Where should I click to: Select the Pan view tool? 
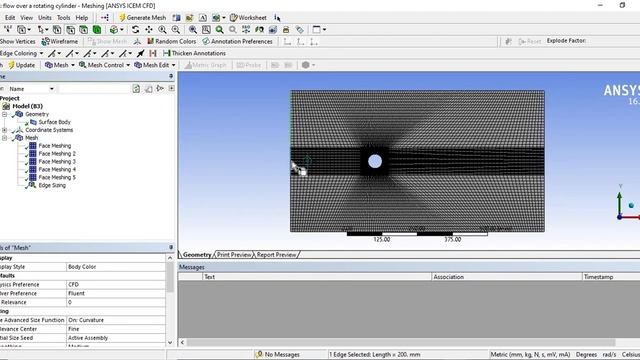149,29
